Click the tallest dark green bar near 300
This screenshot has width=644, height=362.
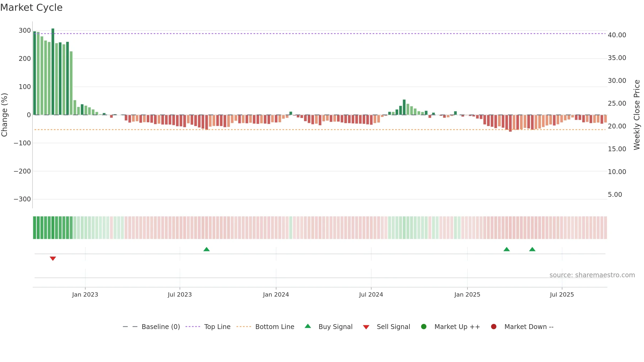[53, 72]
